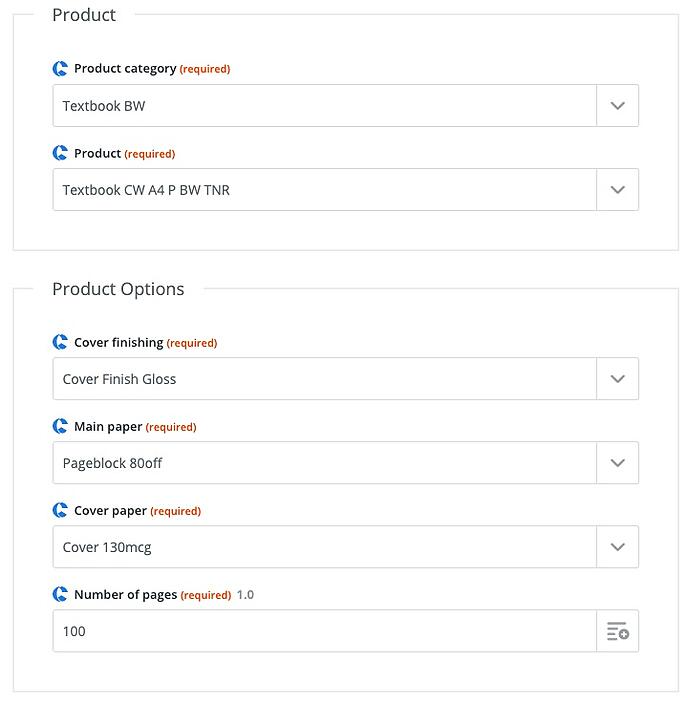The width and height of the screenshot is (688, 703).
Task: Click the Number of pages label text
Action: pos(125,595)
